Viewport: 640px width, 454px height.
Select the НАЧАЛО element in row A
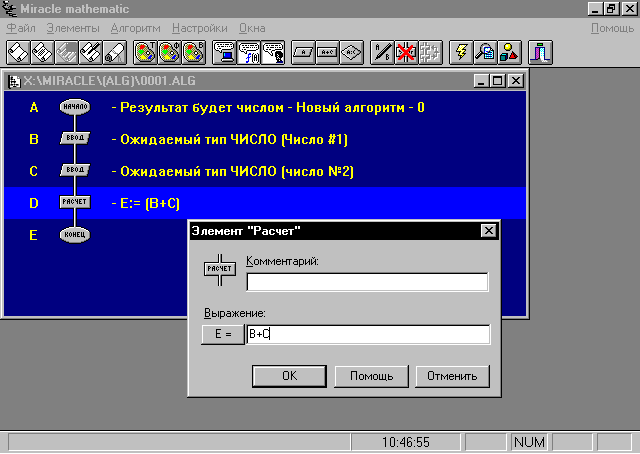pos(75,106)
